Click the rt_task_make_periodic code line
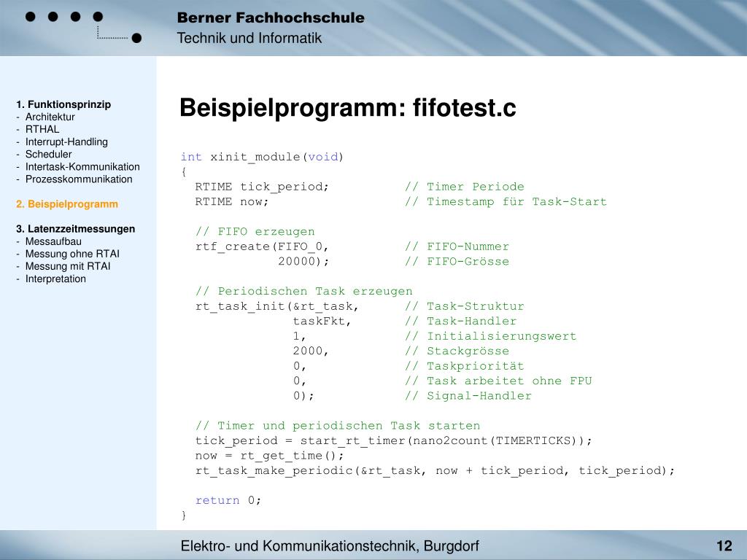The width and height of the screenshot is (747, 560). [435, 470]
